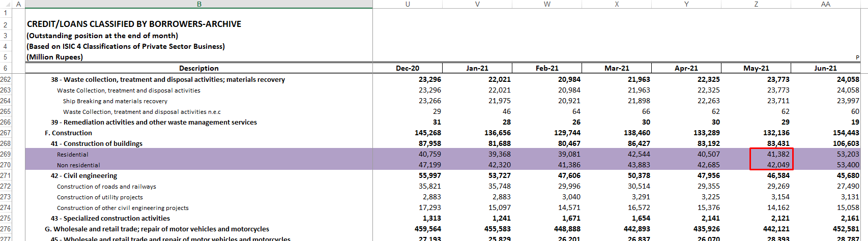Viewport: 868px width, 241px height.
Task: Select column U header
Action: (x=408, y=4)
